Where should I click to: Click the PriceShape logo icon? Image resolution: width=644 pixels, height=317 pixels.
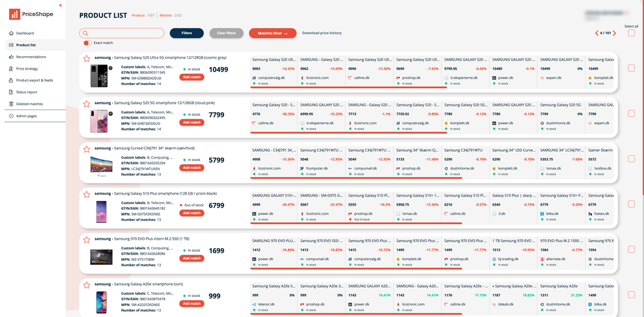[15, 14]
